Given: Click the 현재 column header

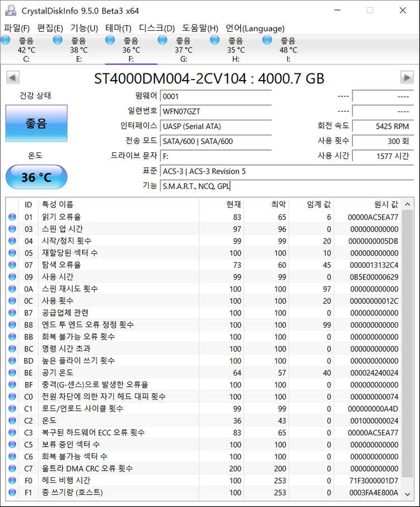Looking at the screenshot, I should pos(221,204).
